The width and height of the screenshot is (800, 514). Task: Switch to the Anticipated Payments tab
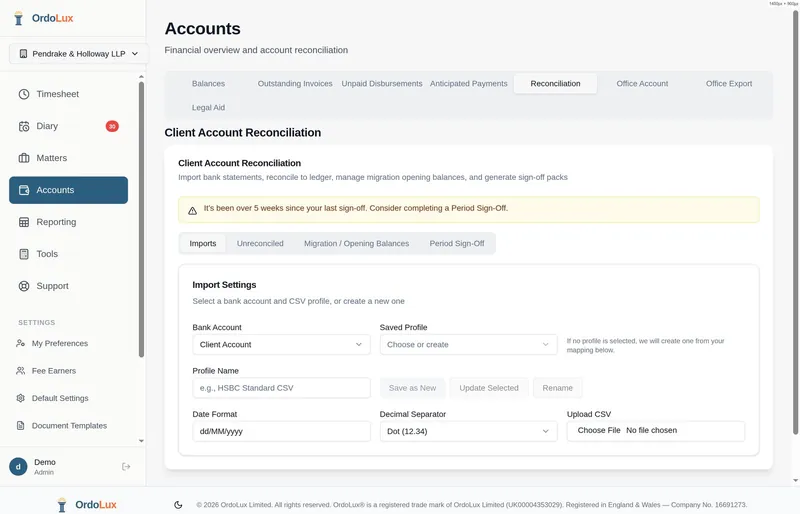pyautogui.click(x=468, y=84)
